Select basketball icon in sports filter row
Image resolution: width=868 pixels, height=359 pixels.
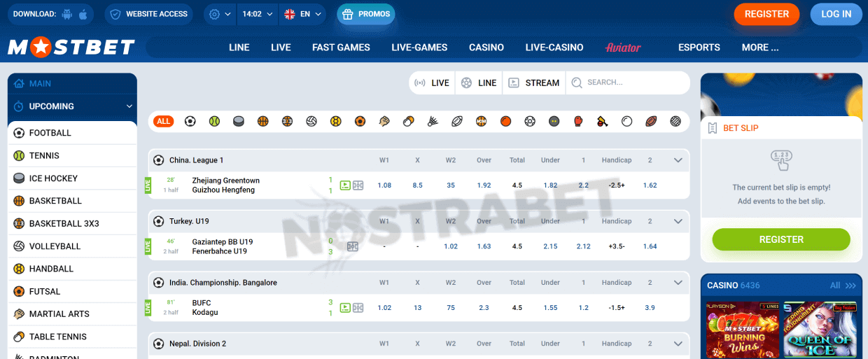[x=262, y=121]
